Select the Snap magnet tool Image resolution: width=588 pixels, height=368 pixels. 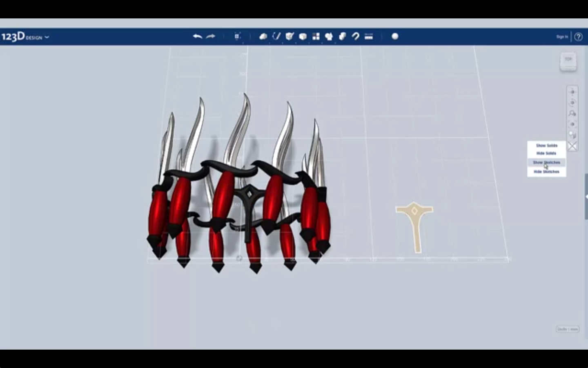coord(355,36)
